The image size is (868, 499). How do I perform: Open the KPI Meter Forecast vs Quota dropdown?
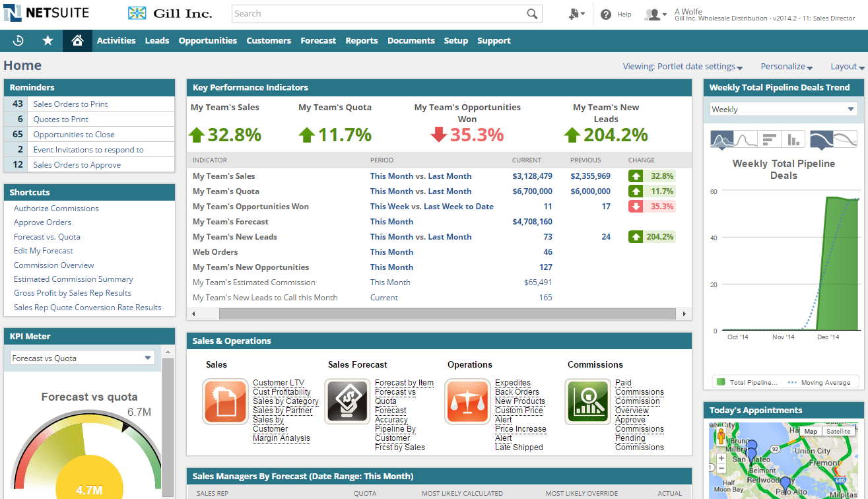(81, 357)
